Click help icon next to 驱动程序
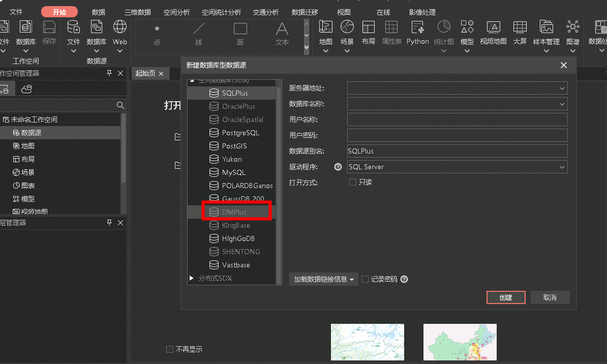The width and height of the screenshot is (607, 364). click(x=338, y=167)
